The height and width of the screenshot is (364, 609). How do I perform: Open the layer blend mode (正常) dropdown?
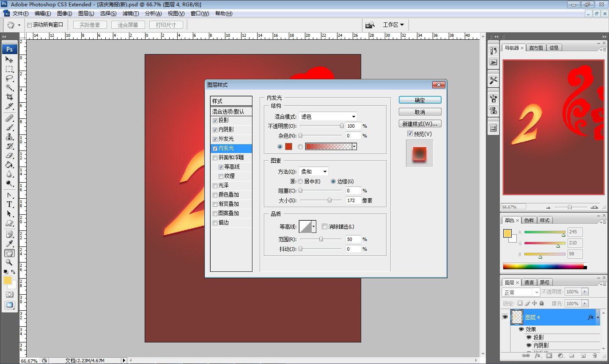[x=521, y=292]
